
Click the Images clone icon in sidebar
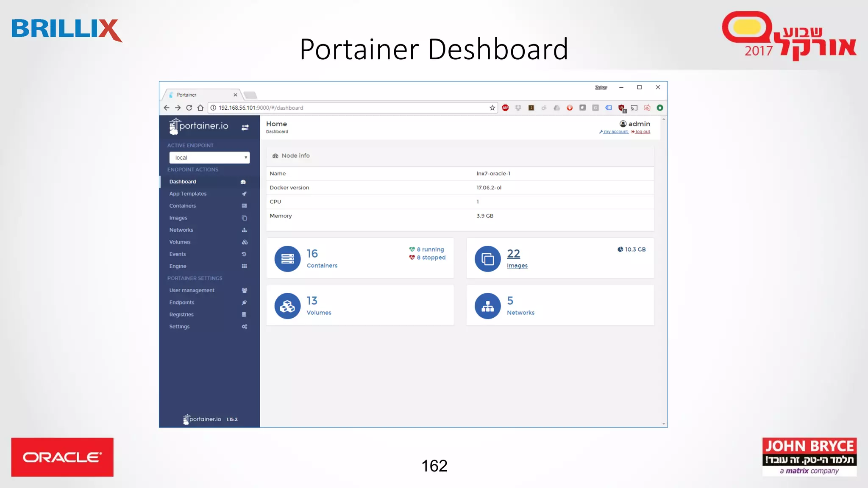click(244, 218)
